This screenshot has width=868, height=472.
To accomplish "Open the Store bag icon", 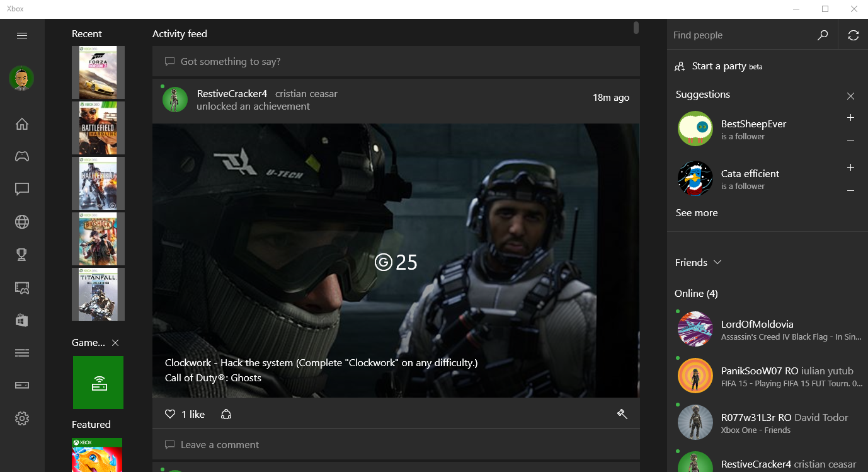I will [x=22, y=320].
